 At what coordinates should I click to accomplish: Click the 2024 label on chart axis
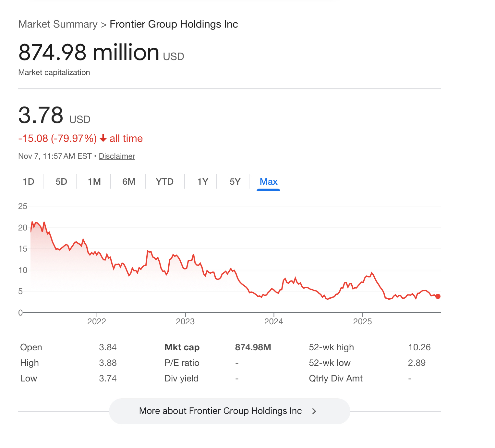[x=274, y=322]
